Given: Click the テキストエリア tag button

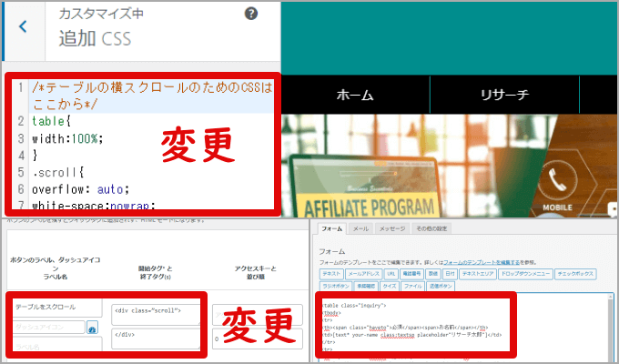Looking at the screenshot, I should [477, 274].
